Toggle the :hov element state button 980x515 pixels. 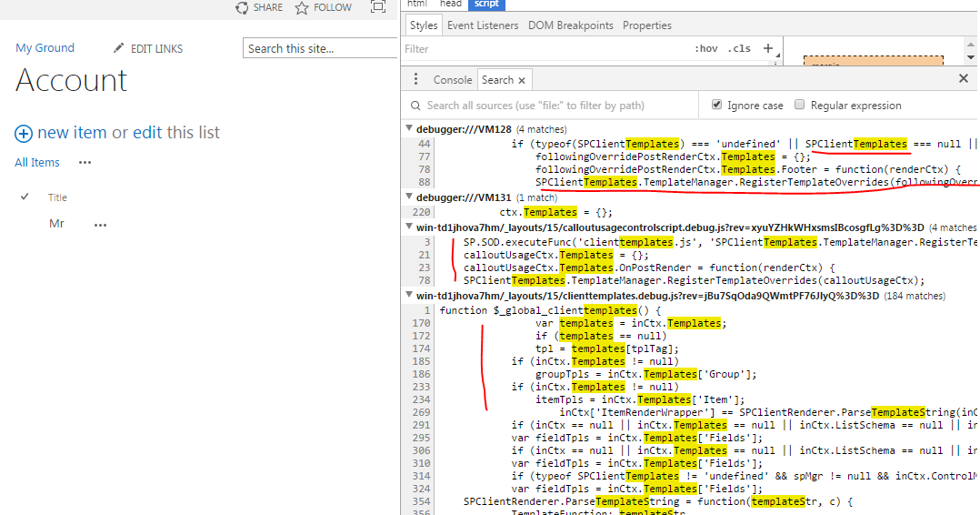(706, 48)
